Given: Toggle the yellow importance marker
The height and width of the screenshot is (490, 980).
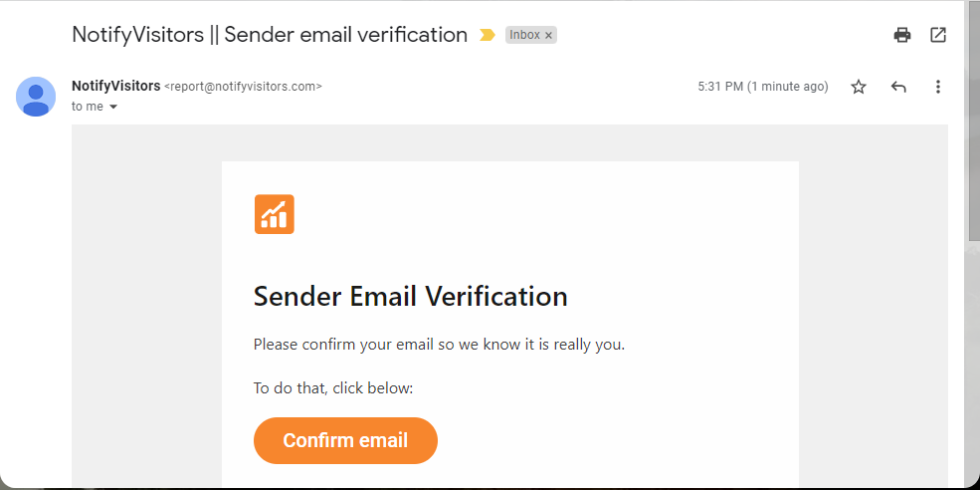Looking at the screenshot, I should (487, 35).
